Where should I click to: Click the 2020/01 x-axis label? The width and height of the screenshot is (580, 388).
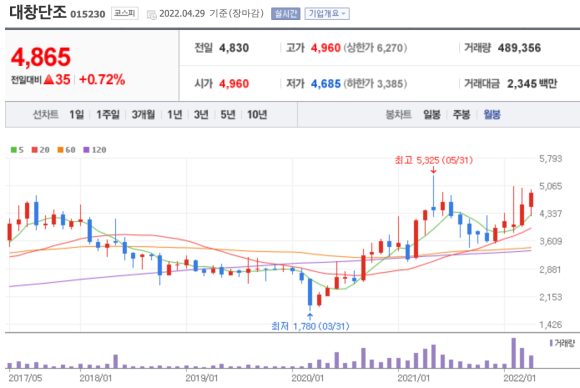[307, 378]
